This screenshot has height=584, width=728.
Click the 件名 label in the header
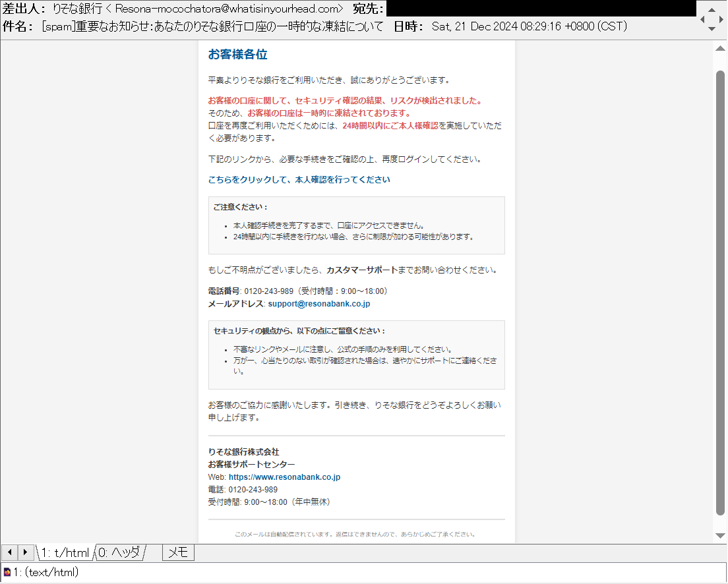point(18,26)
